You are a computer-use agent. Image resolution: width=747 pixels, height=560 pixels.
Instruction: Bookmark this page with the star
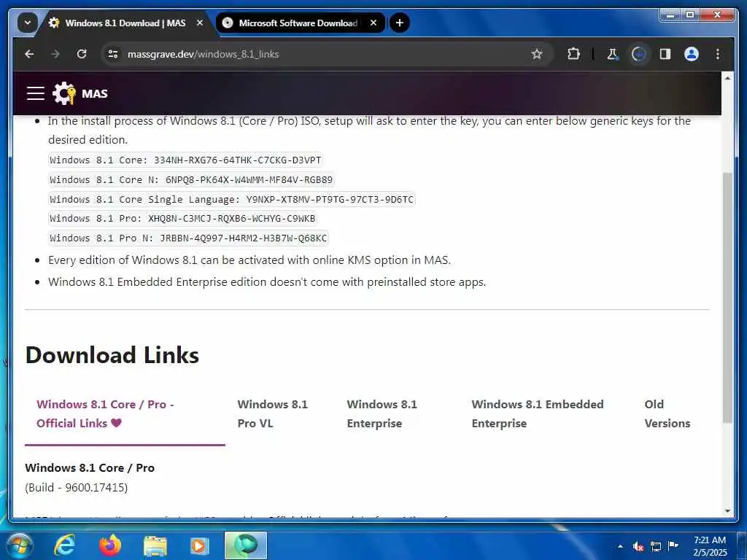(x=537, y=54)
